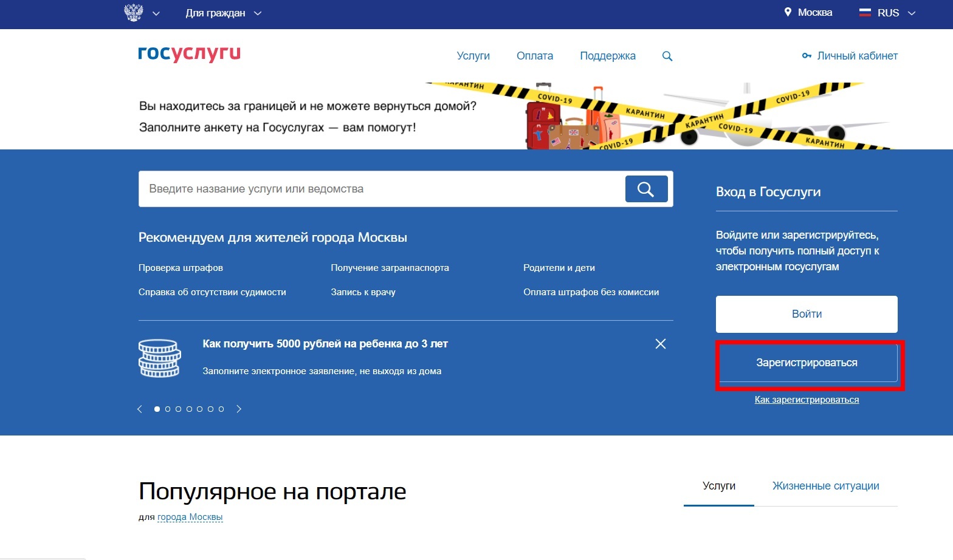
Task: Go to the Госуслуги logo home page
Action: [190, 54]
